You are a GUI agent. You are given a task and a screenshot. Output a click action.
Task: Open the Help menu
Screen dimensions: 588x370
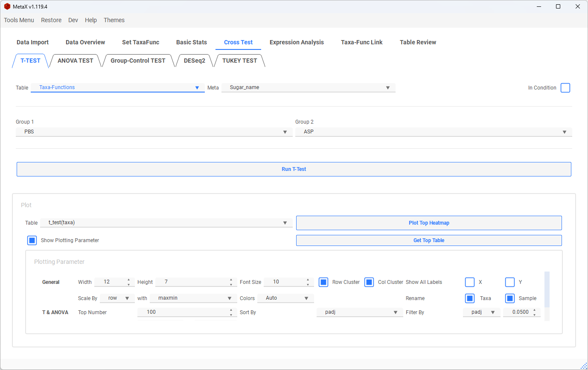pyautogui.click(x=91, y=20)
